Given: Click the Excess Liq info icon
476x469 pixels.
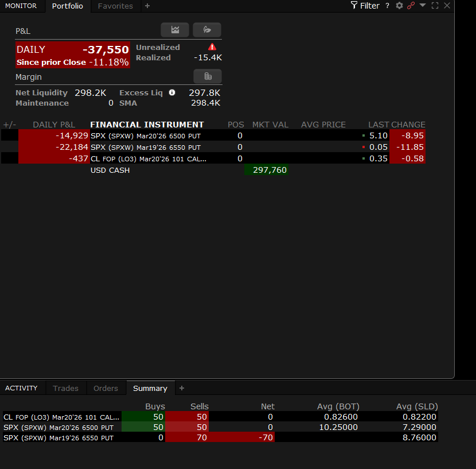Looking at the screenshot, I should tap(172, 92).
